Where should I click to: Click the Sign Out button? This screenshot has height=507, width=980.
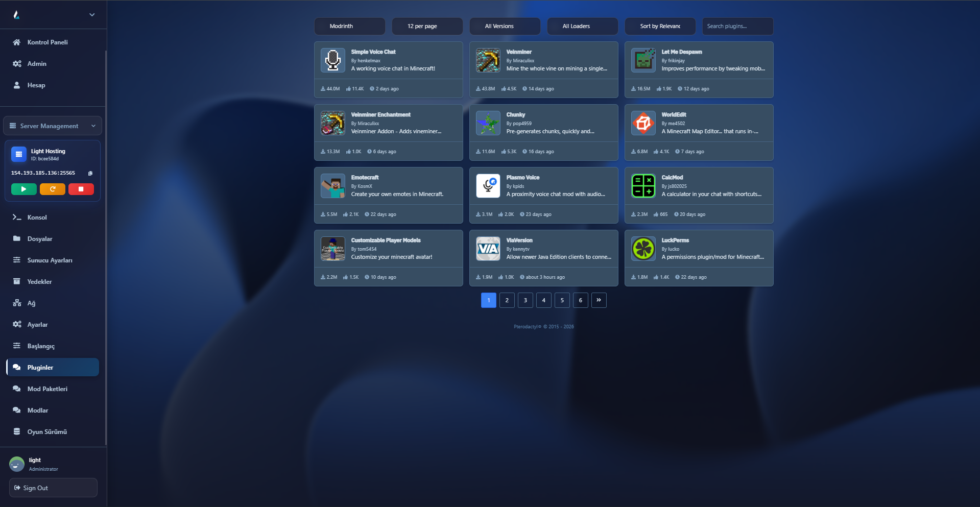point(53,488)
